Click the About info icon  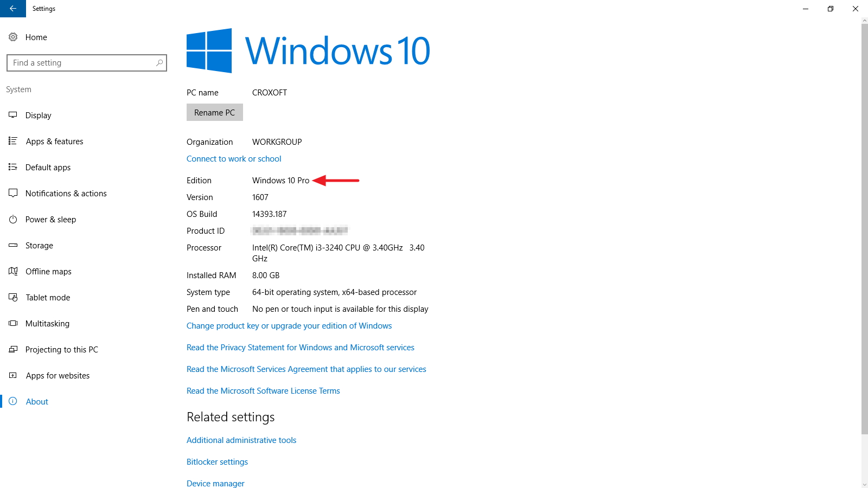[13, 401]
